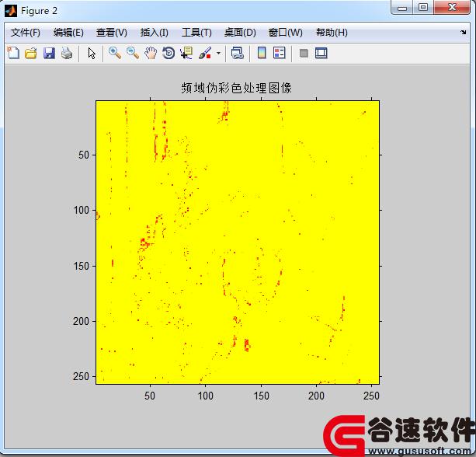Click the Show Plot Tools and Dock icon
476x457 pixels.
tap(321, 53)
